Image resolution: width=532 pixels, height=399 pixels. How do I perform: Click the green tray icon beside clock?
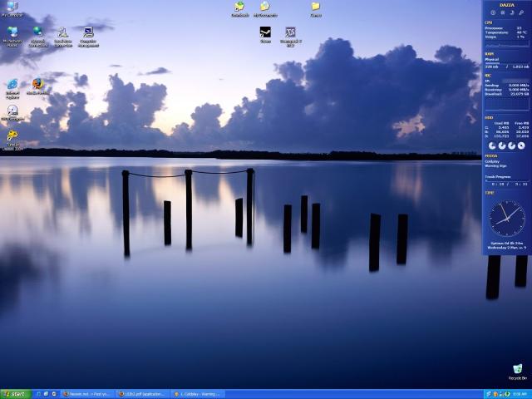pos(507,394)
